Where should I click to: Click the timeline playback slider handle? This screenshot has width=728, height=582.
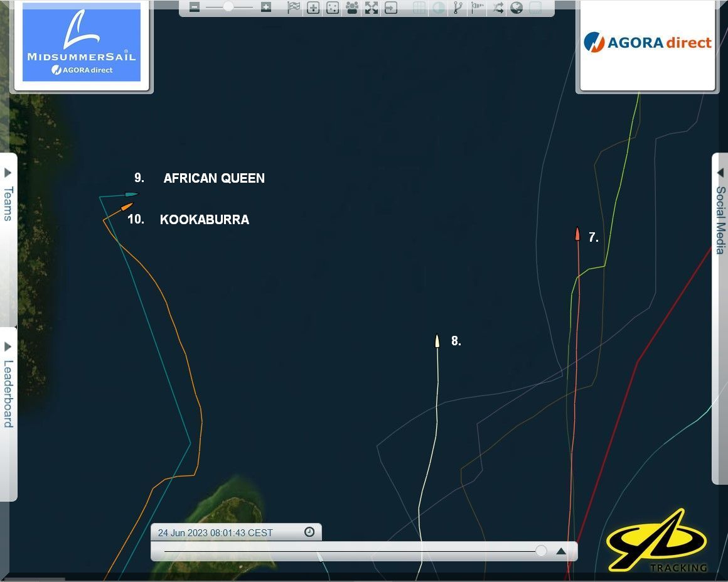point(541,551)
